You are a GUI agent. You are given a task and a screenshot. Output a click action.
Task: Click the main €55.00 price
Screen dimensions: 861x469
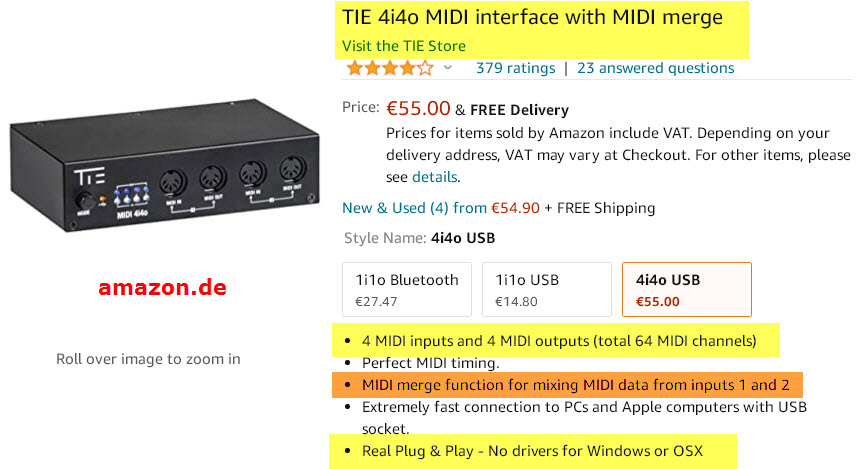tap(418, 109)
